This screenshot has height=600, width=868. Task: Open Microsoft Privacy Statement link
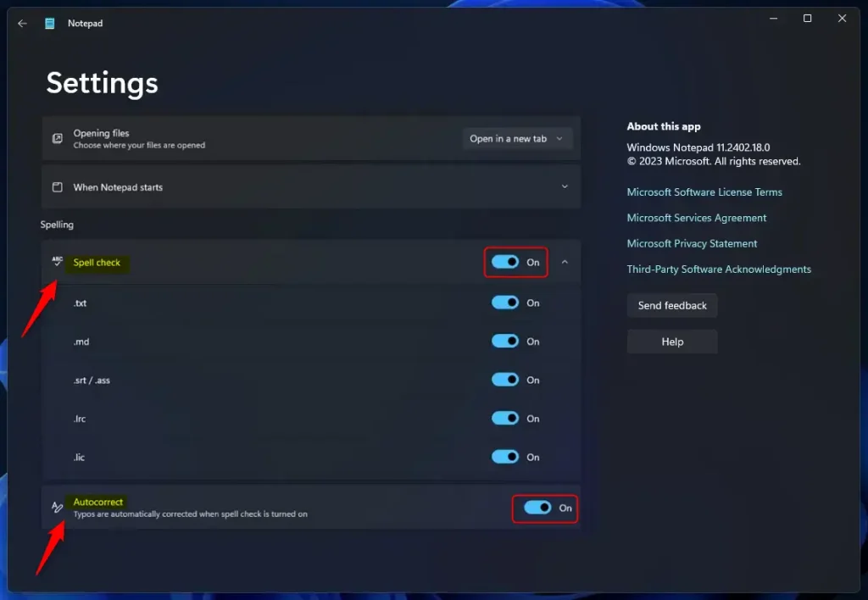pos(692,243)
